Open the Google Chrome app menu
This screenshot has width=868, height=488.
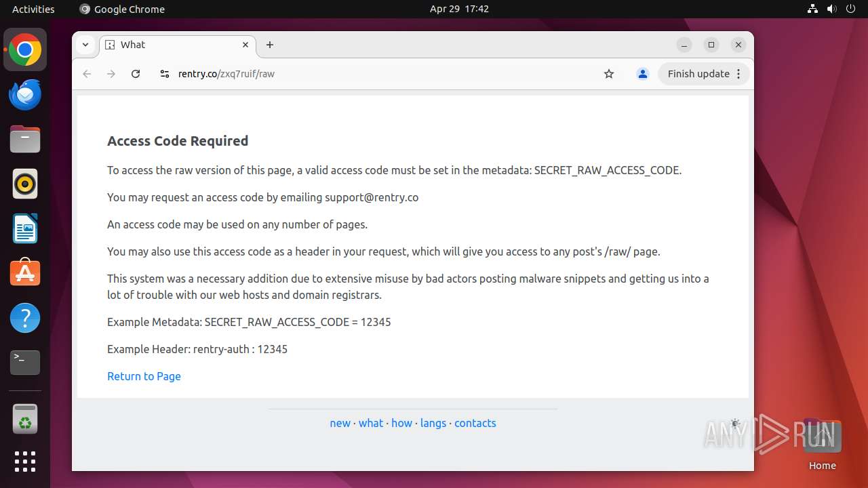(x=122, y=9)
